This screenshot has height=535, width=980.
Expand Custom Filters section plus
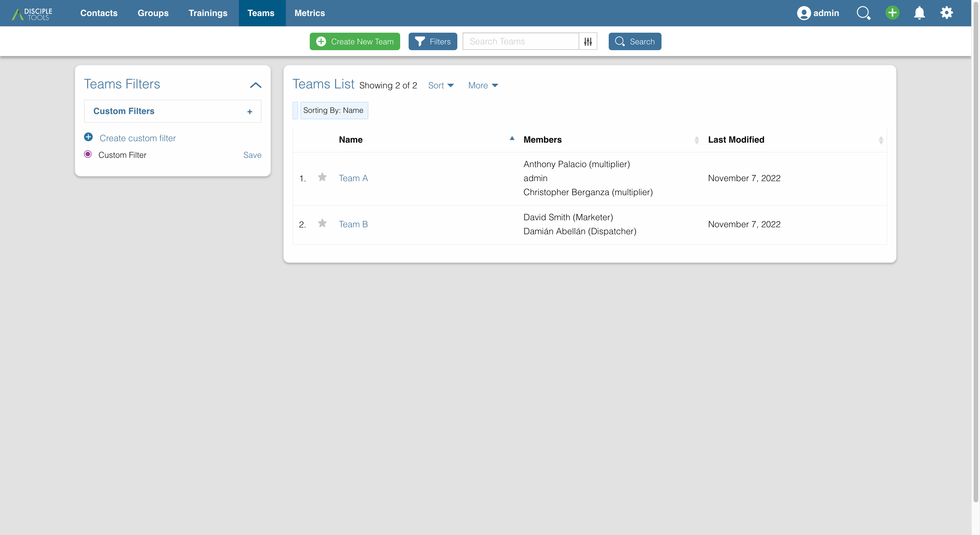(x=250, y=111)
